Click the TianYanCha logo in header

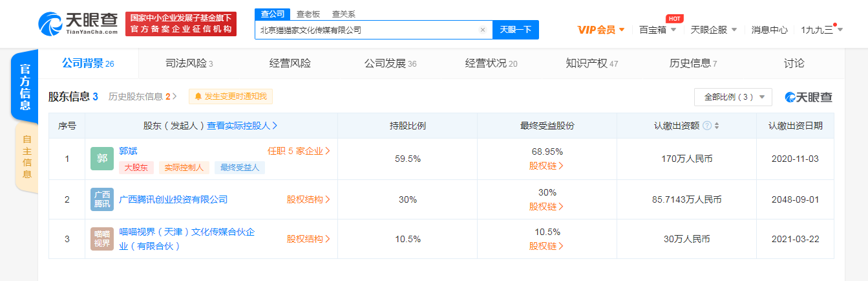78,24
